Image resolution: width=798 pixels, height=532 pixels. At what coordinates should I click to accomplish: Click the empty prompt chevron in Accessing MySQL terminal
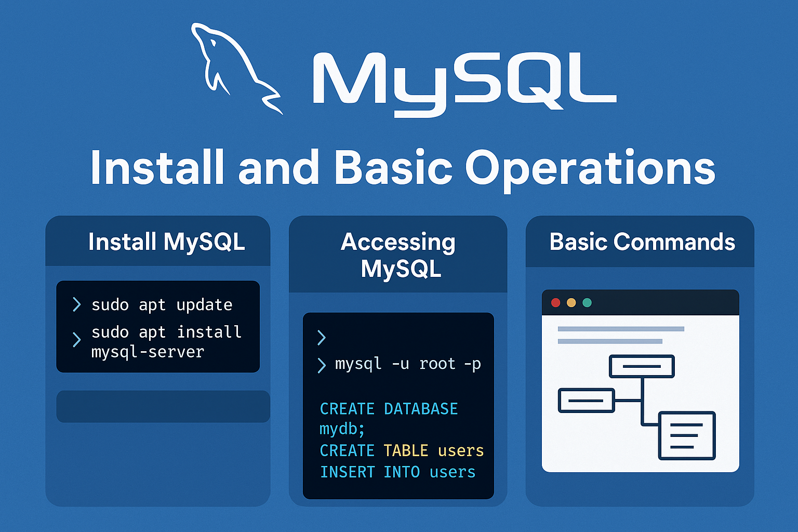coord(322,338)
